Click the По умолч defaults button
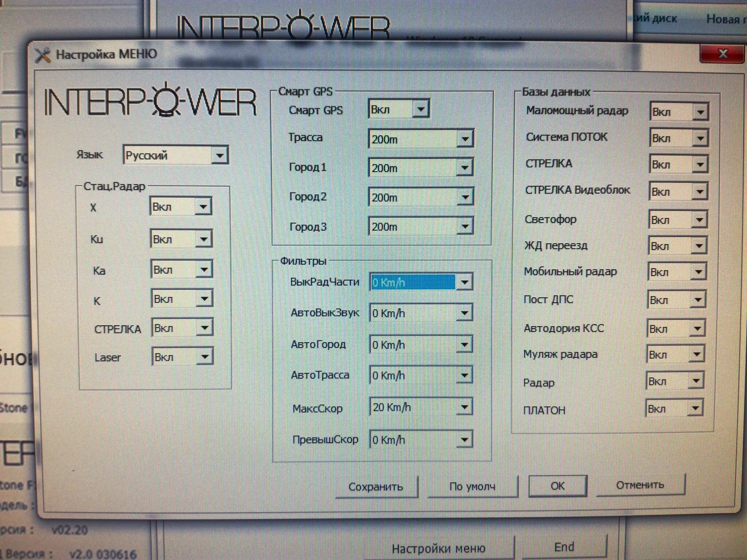 (x=473, y=486)
